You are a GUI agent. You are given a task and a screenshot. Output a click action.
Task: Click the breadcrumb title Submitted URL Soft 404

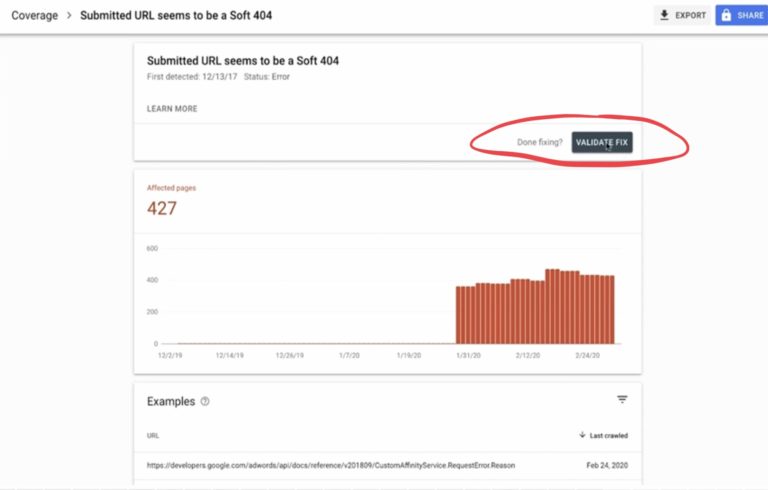coord(175,16)
